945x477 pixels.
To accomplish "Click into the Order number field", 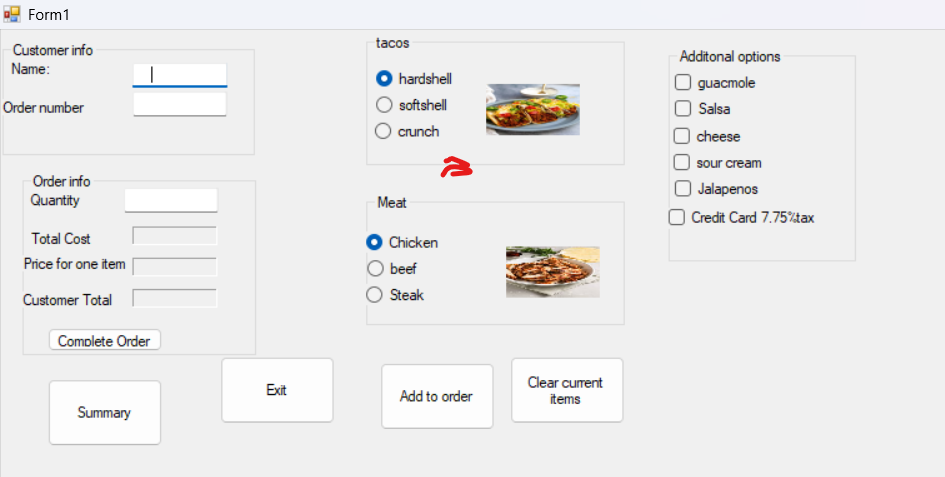I will pos(179,105).
